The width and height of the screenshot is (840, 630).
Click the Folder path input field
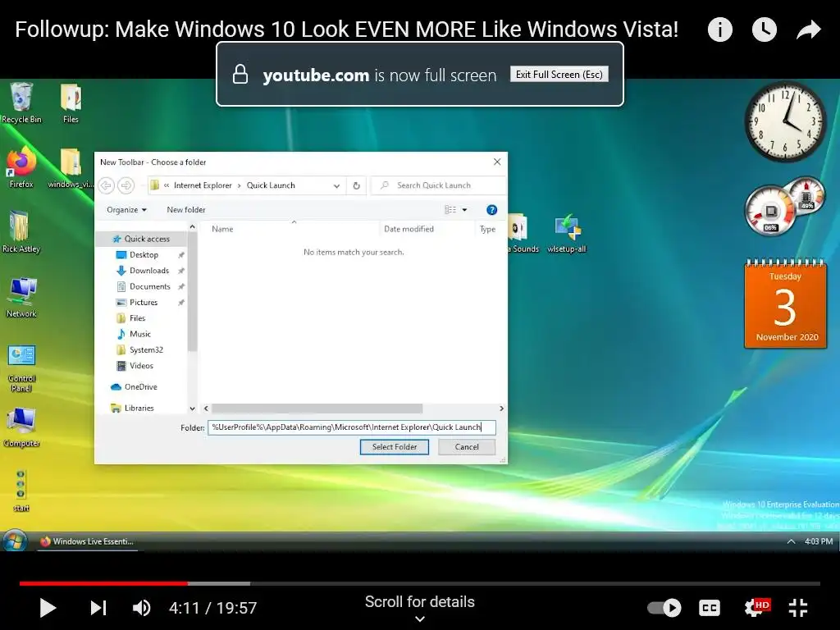click(x=351, y=427)
